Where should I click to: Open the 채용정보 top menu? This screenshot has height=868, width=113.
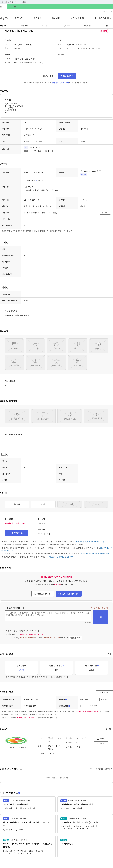pyautogui.click(x=19, y=18)
